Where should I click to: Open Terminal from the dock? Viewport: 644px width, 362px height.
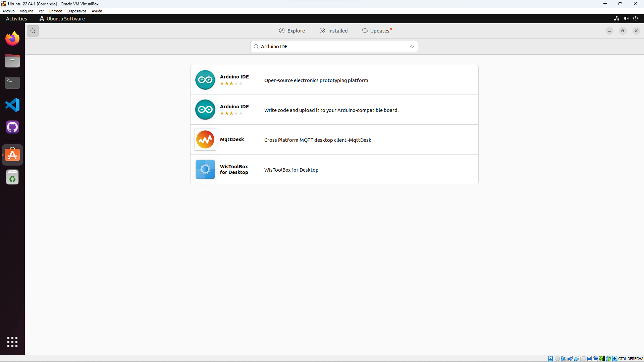[x=12, y=83]
